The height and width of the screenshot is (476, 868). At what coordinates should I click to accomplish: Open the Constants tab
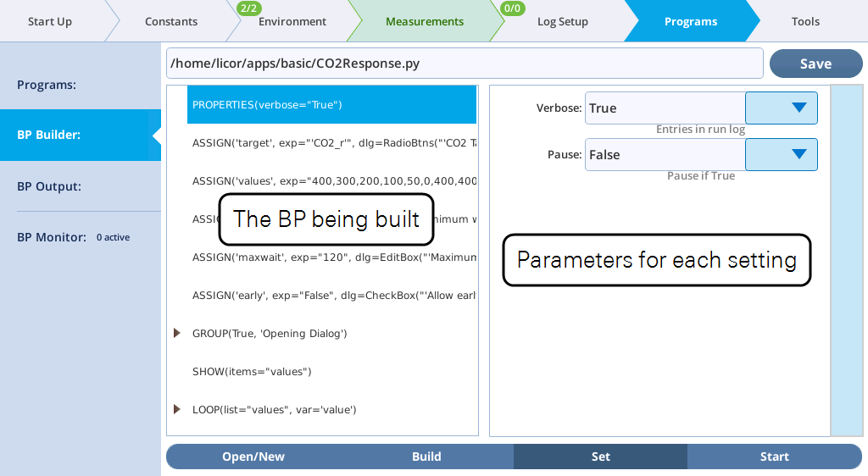click(x=171, y=21)
